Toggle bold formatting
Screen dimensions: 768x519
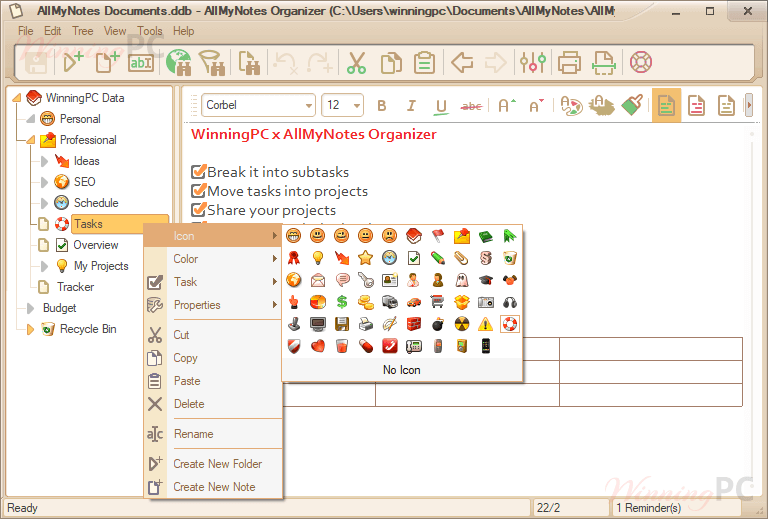tap(382, 105)
